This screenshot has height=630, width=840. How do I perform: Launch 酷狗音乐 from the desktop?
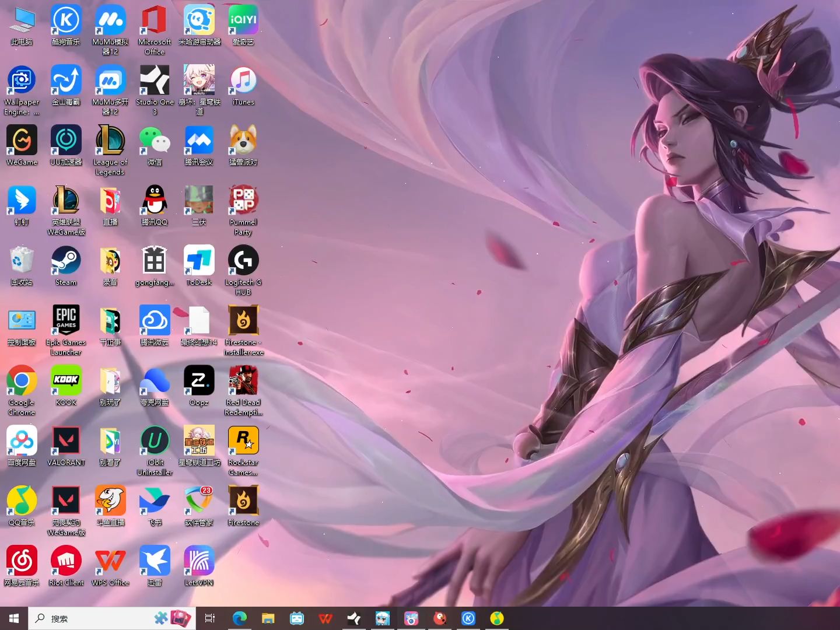(x=66, y=26)
